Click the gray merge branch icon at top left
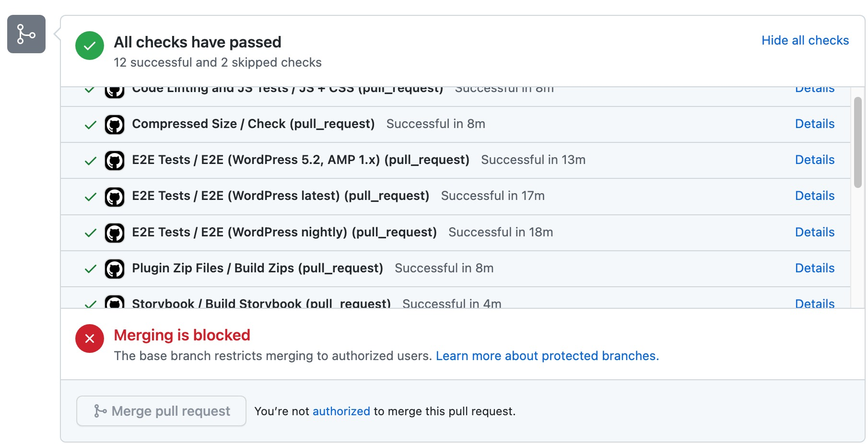 25,34
